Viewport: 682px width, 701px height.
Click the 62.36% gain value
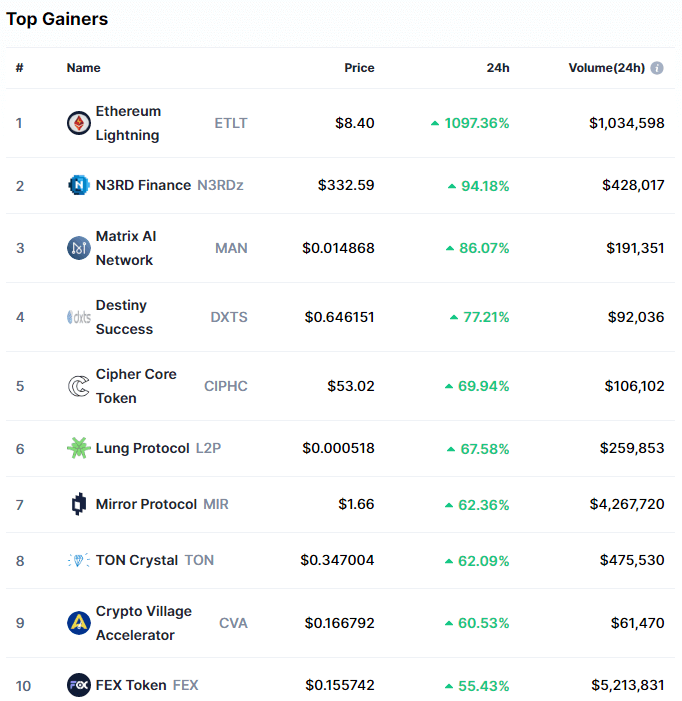point(484,505)
